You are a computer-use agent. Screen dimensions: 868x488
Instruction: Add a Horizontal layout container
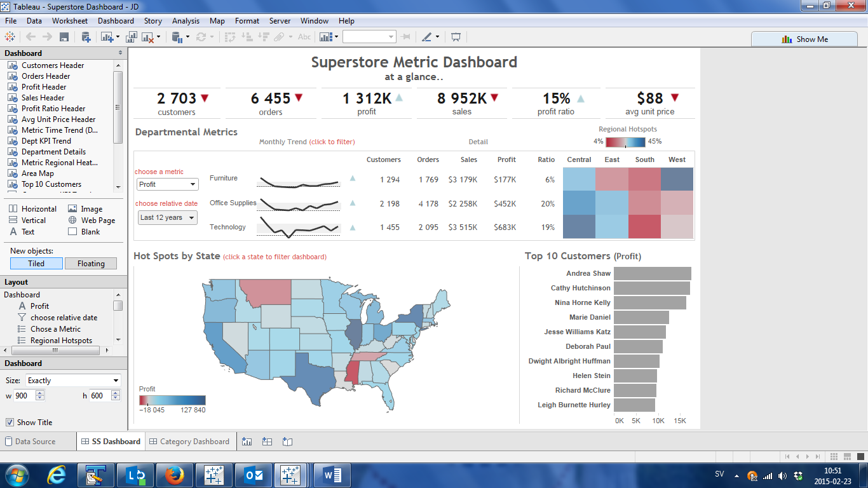(x=32, y=208)
